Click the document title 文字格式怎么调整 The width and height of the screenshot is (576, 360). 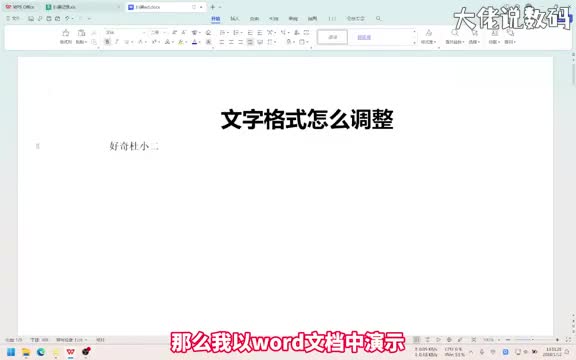(x=307, y=119)
